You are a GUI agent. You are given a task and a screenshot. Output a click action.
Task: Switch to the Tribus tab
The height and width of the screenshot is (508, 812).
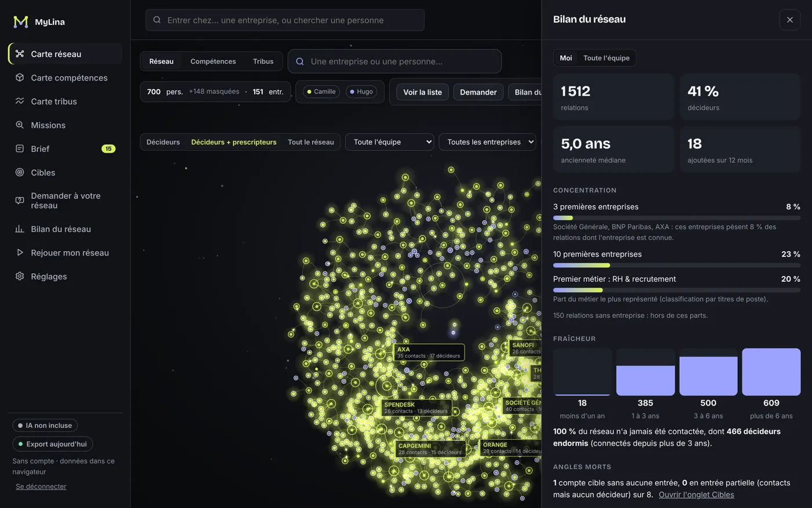tap(263, 61)
